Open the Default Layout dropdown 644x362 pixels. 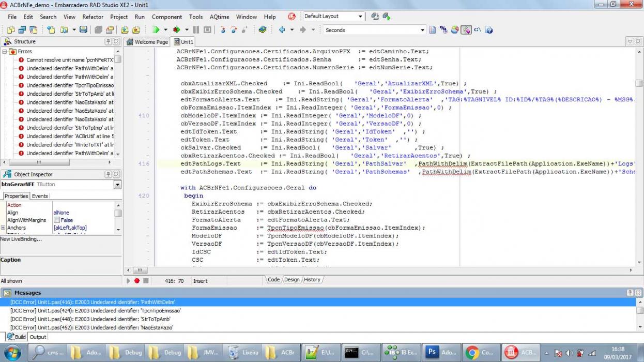360,17
